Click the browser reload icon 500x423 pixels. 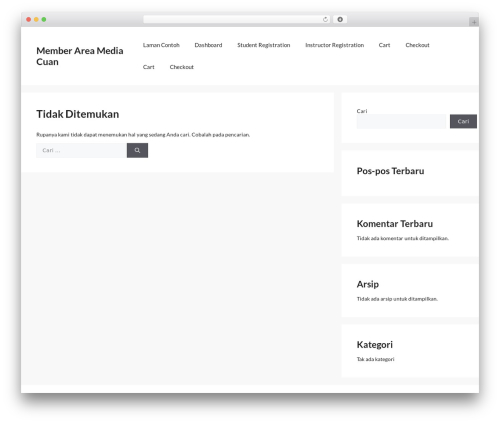pos(325,19)
